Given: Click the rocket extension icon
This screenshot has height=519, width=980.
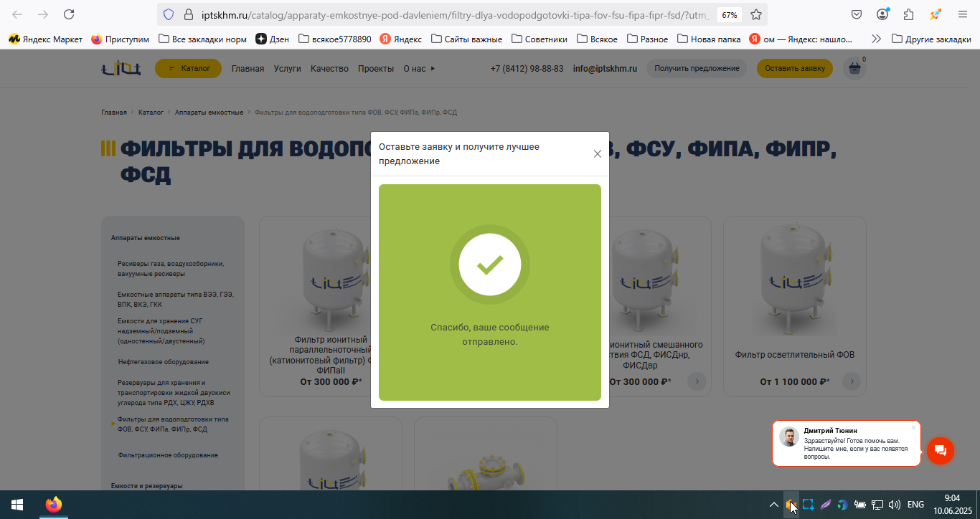Looking at the screenshot, I should 935,14.
